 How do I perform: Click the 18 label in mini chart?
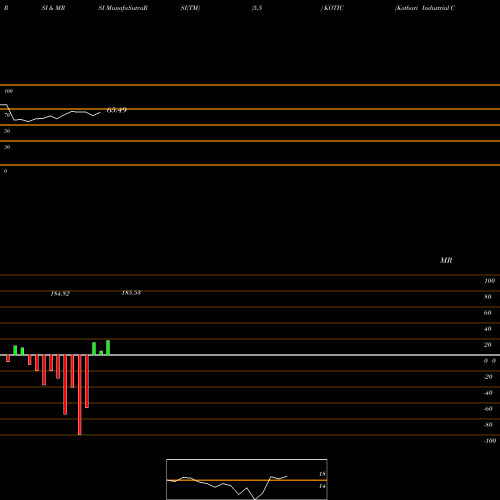[322, 474]
